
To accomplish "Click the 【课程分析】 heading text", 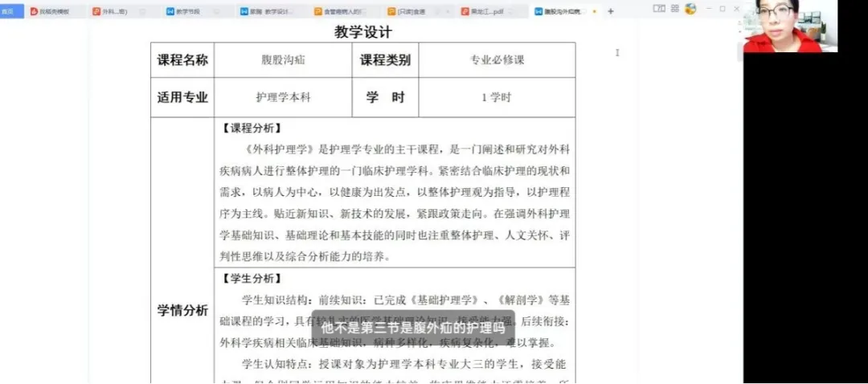I will pyautogui.click(x=252, y=129).
